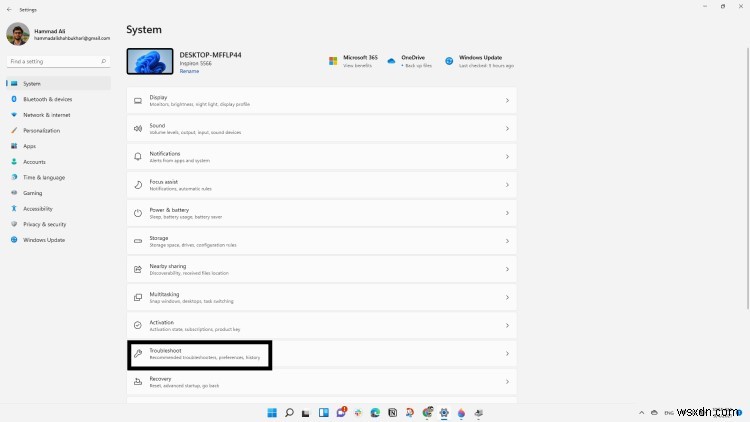750x422 pixels.
Task: Open Accessibility category
Action: coord(58,209)
